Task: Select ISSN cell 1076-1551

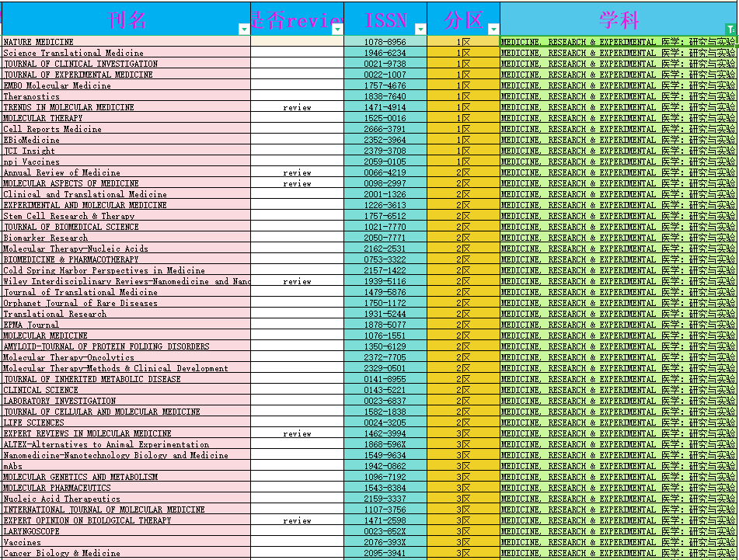Action: (x=385, y=336)
